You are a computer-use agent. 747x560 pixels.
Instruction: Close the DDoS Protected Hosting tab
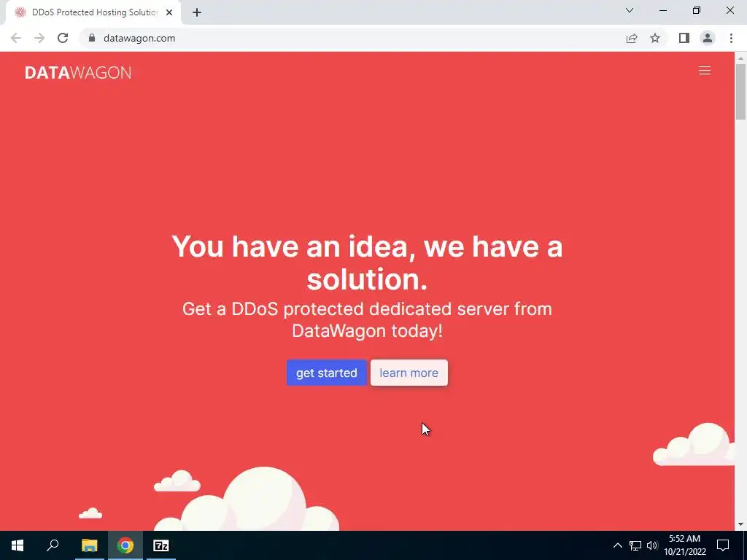[169, 12]
